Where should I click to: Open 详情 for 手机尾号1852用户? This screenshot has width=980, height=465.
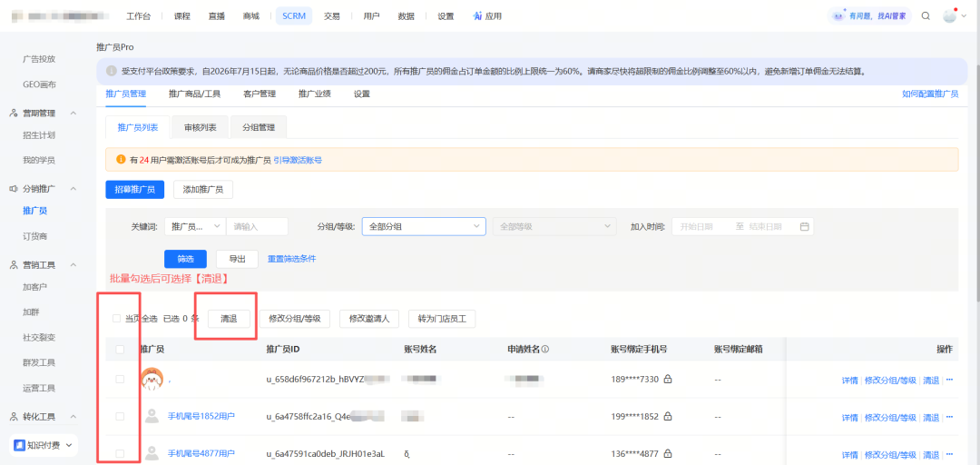(849, 418)
